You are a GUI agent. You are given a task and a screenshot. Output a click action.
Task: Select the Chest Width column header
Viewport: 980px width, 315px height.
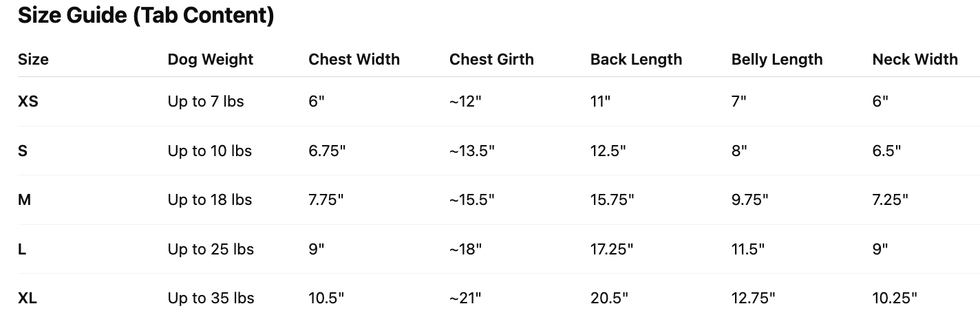[354, 60]
